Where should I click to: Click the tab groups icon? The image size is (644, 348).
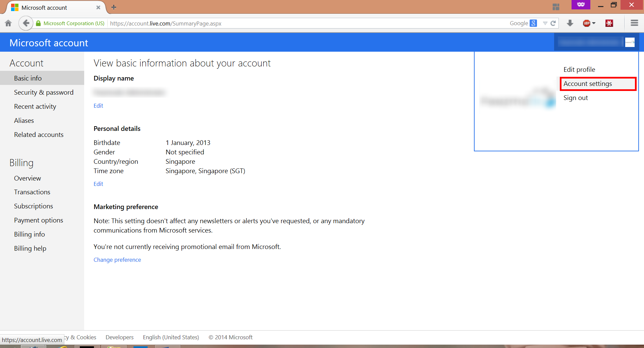point(556,7)
